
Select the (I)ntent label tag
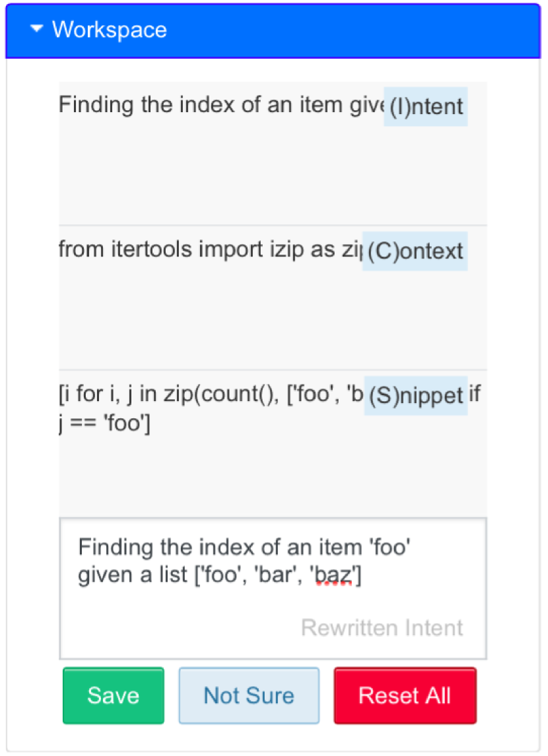click(426, 106)
